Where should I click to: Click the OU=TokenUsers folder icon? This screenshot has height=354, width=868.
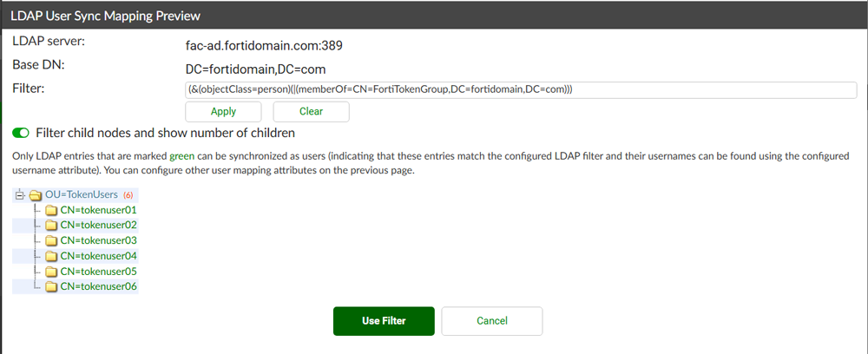coord(36,195)
